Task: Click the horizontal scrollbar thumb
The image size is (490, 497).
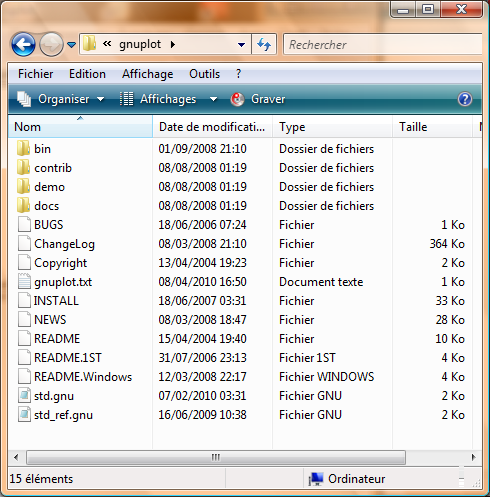Action: [216, 457]
